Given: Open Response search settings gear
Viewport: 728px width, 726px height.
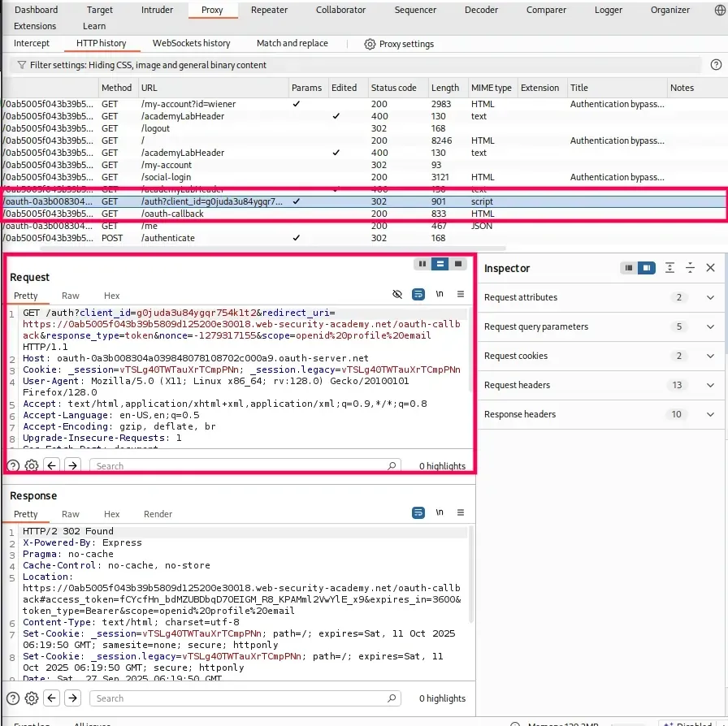Looking at the screenshot, I should (32, 698).
